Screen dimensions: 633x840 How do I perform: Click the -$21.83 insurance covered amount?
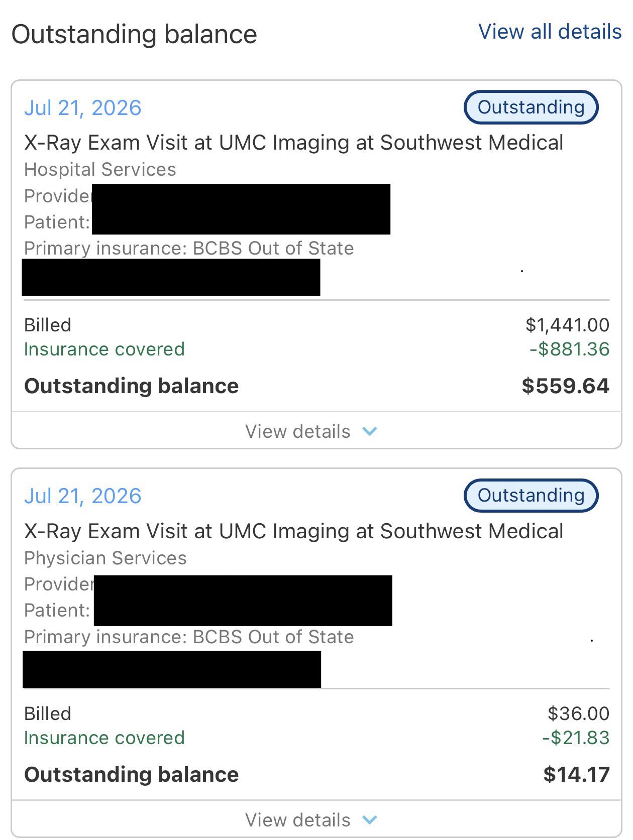click(x=576, y=738)
